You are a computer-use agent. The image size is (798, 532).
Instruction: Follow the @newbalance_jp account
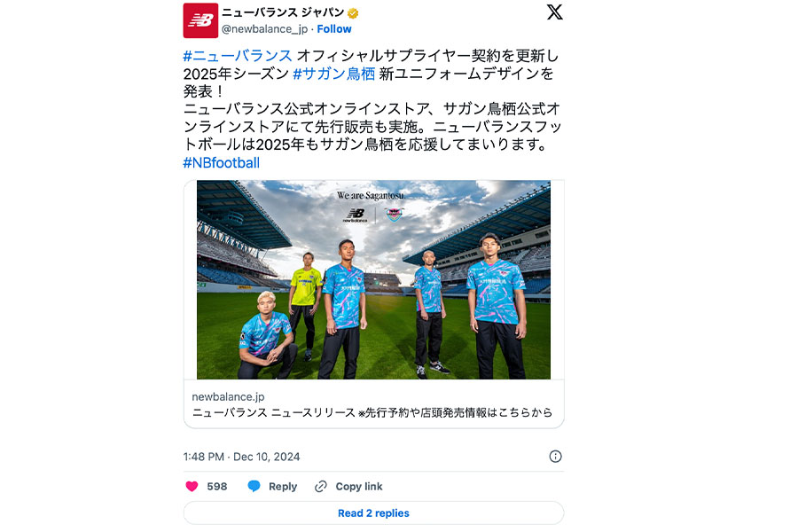(334, 29)
